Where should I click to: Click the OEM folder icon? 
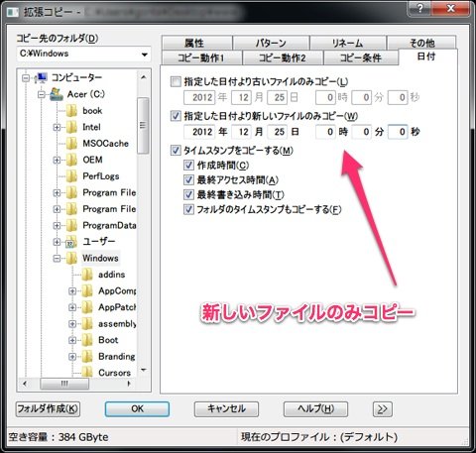point(71,160)
